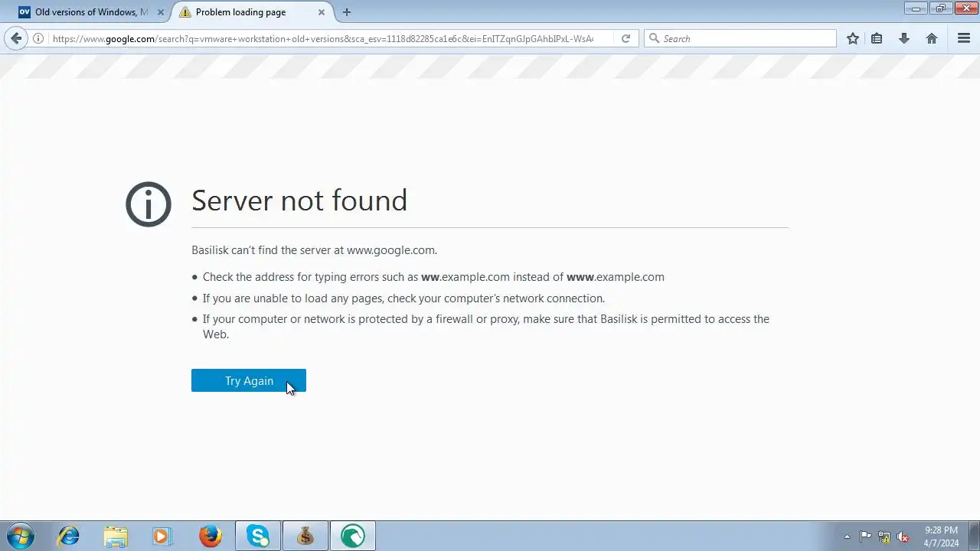Click the magnifier icon in the search box
Image resolution: width=980 pixels, height=551 pixels.
coord(654,38)
